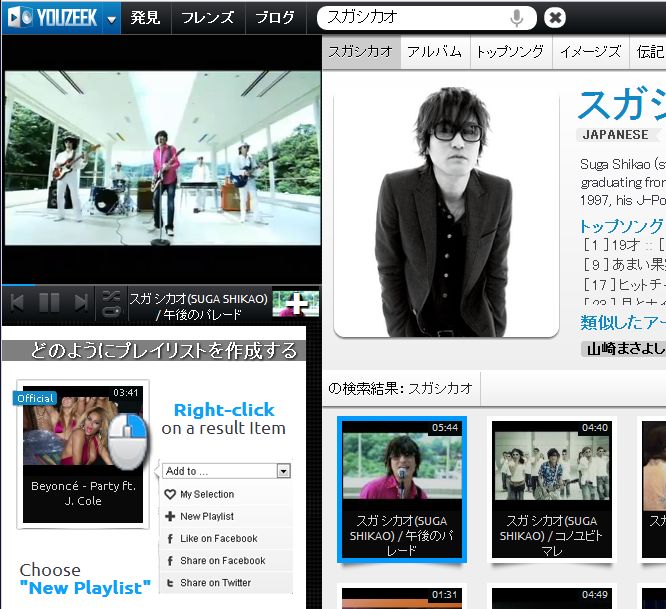Choose the New Playlist option
Screen dimensions: 666x609
point(226,516)
